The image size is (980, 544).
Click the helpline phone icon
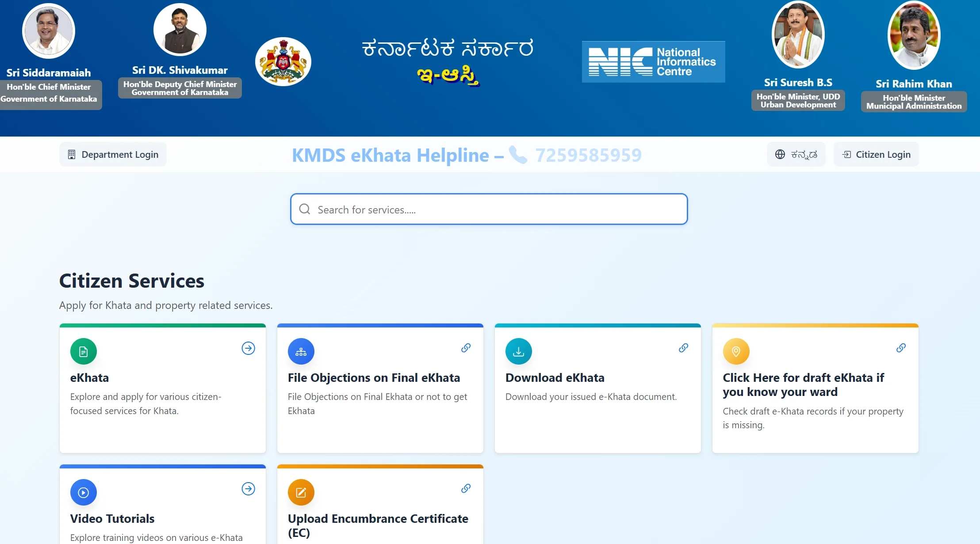point(518,155)
